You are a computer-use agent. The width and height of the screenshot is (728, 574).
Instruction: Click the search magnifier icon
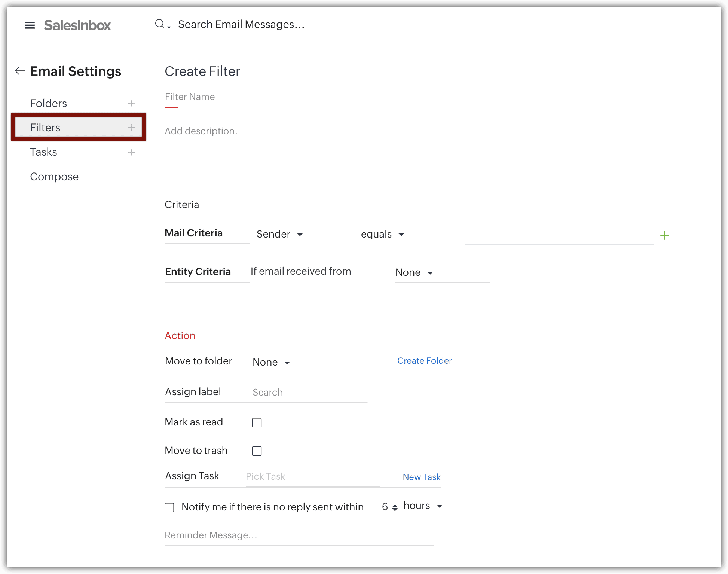(x=160, y=24)
